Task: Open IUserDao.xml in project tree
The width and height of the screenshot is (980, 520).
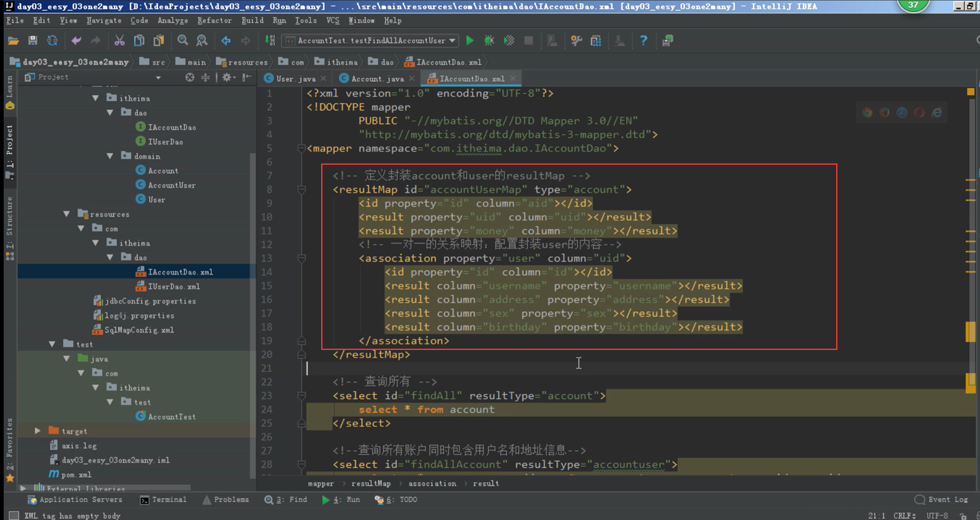Action: [174, 286]
